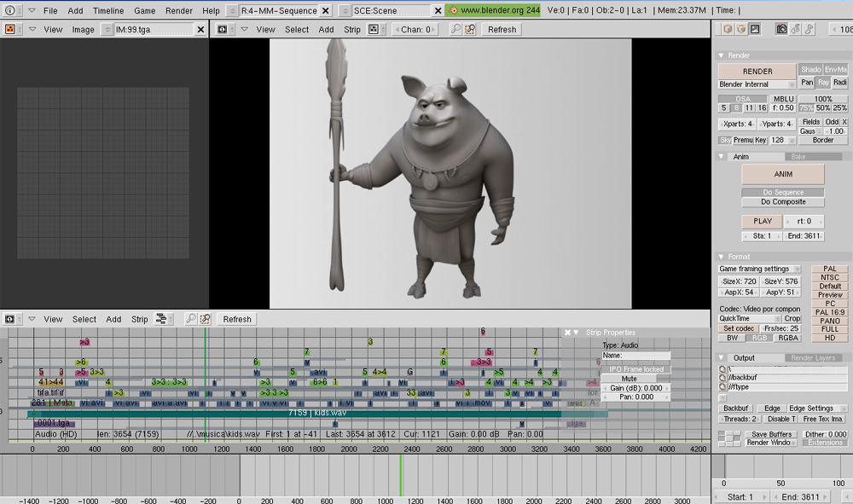Click the PLAY button
This screenshot has width=853, height=504.
pos(762,221)
